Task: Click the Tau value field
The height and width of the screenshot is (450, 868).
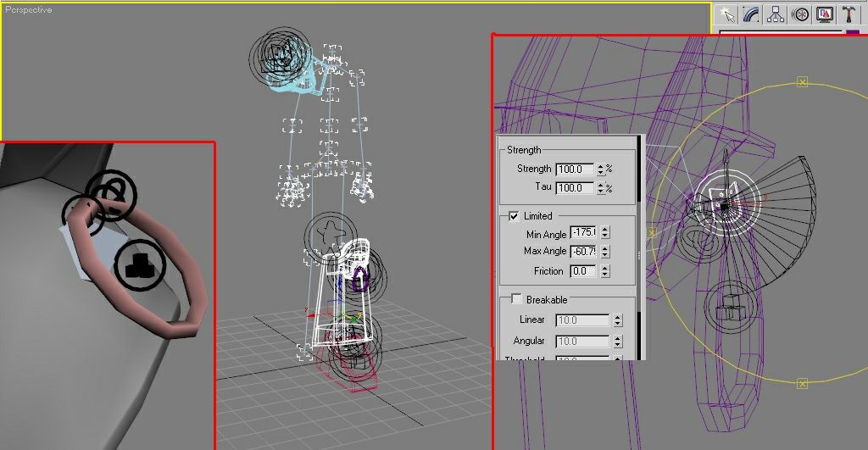Action: point(576,188)
